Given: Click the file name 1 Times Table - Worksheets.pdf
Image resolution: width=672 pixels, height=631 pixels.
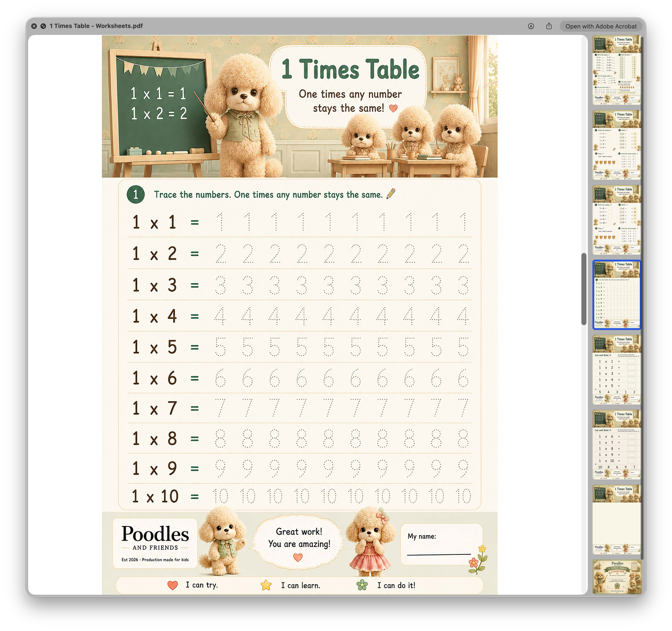Looking at the screenshot, I should pos(96,26).
